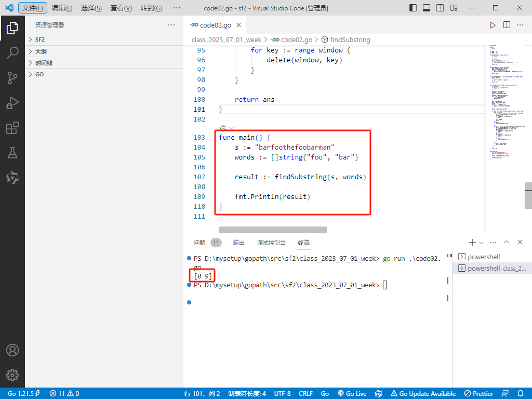This screenshot has width=532, height=399.
Task: Customize layout from title bar icon
Action: [454, 8]
